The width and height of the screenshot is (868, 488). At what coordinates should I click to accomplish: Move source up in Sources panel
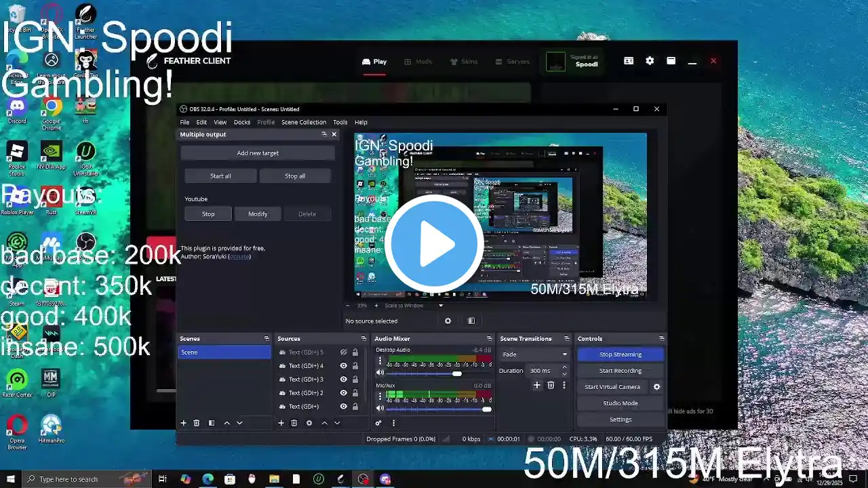point(324,423)
